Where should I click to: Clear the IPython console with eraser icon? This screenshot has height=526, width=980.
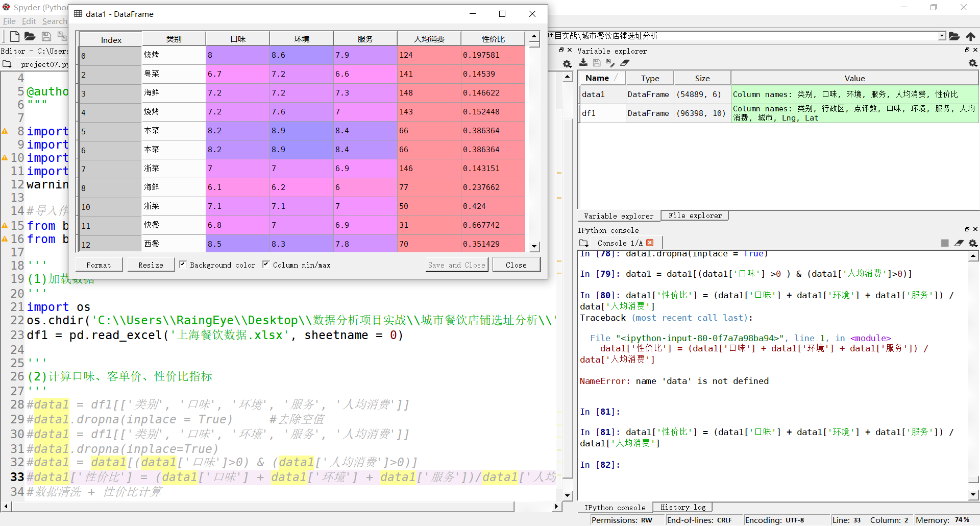(959, 243)
